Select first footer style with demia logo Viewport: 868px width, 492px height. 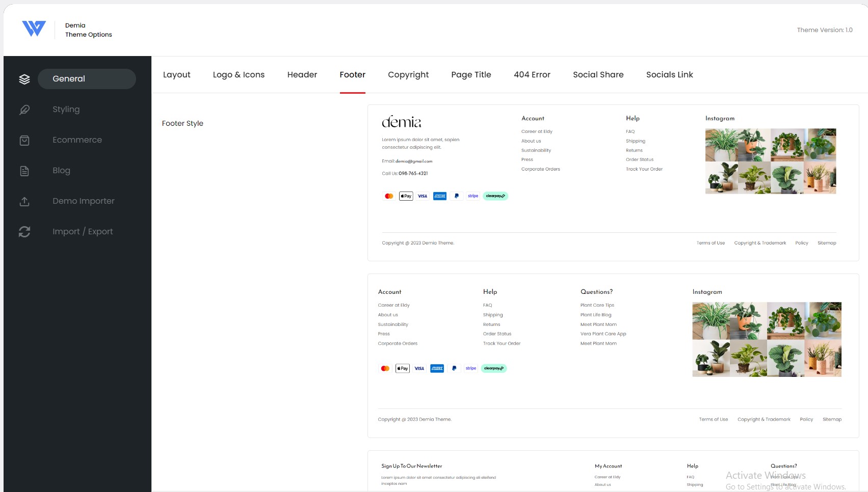tap(613, 183)
